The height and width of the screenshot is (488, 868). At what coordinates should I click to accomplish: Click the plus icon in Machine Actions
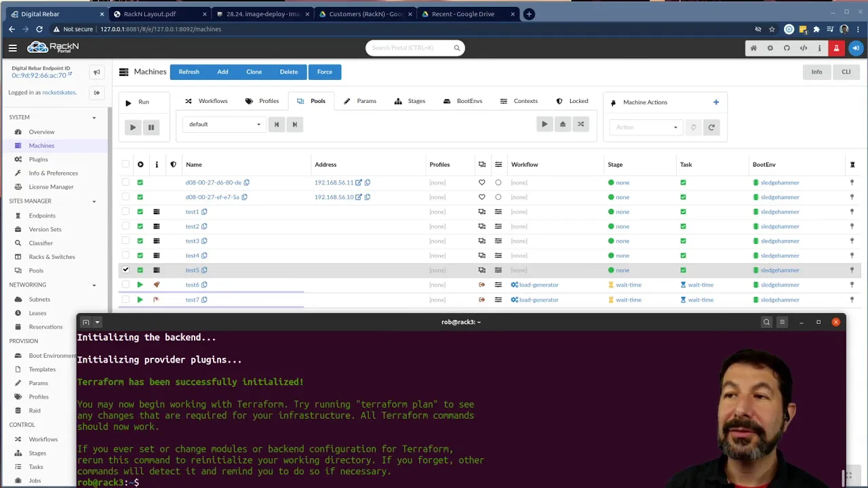[x=716, y=102]
